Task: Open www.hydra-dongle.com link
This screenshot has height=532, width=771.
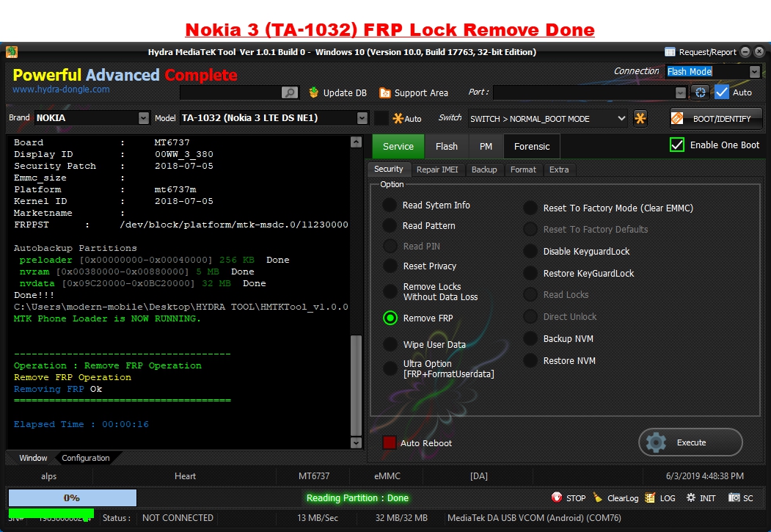Action: point(61,90)
